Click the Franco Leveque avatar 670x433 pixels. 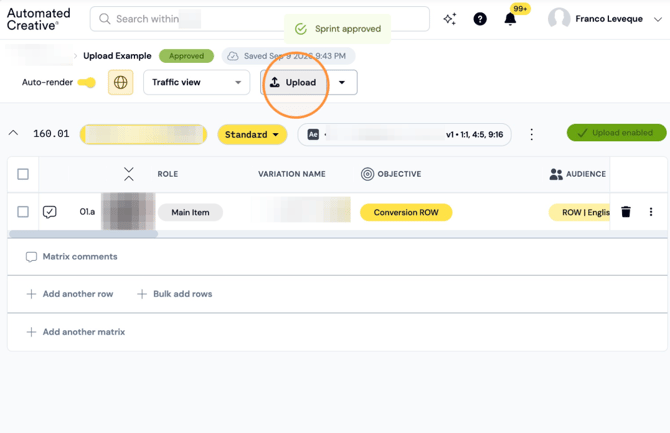coord(559,19)
